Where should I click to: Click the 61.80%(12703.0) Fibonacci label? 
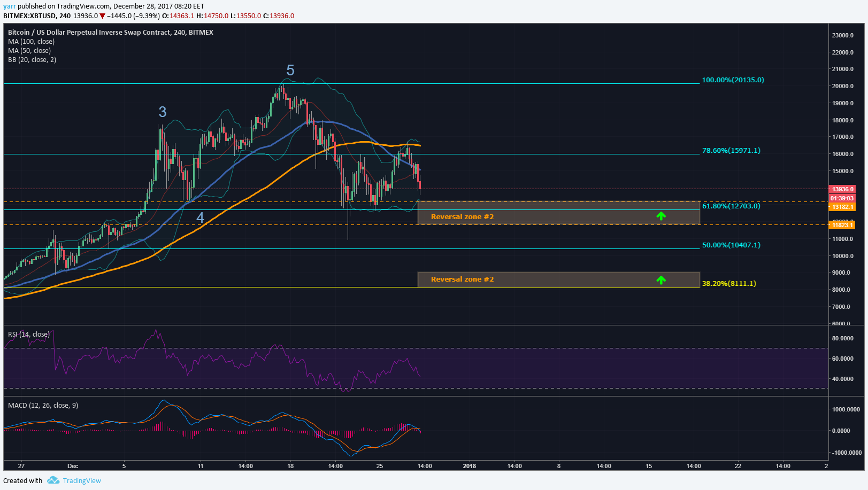pyautogui.click(x=731, y=206)
